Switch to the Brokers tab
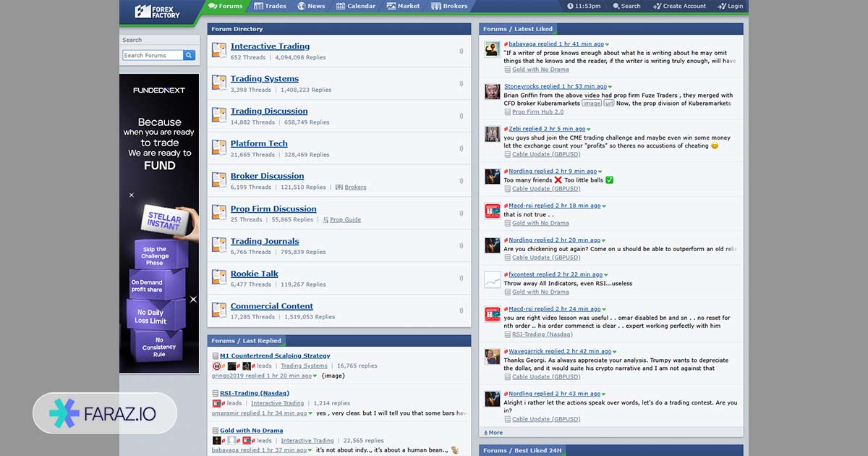Viewport: 868px width, 456px height. 449,7
